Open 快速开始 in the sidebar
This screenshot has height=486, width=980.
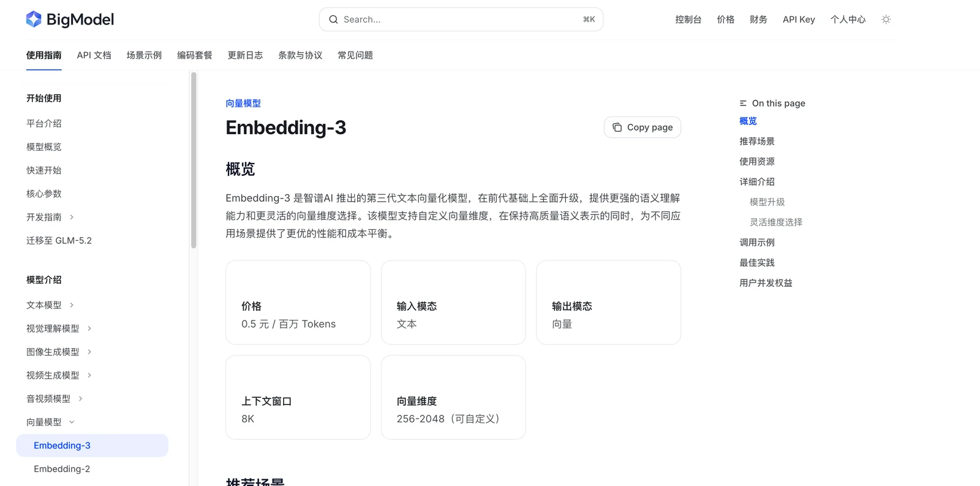coord(44,170)
